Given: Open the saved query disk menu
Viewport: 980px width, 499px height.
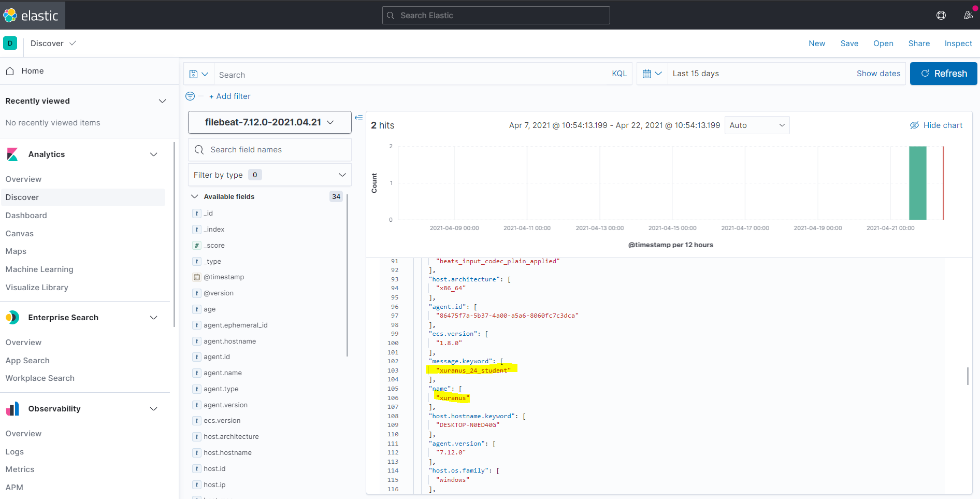Looking at the screenshot, I should (x=198, y=74).
